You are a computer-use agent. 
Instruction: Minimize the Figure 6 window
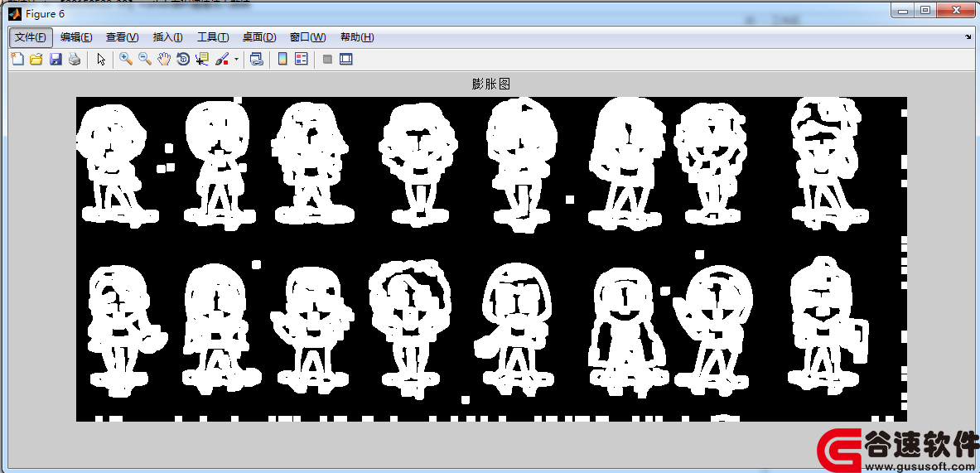904,10
